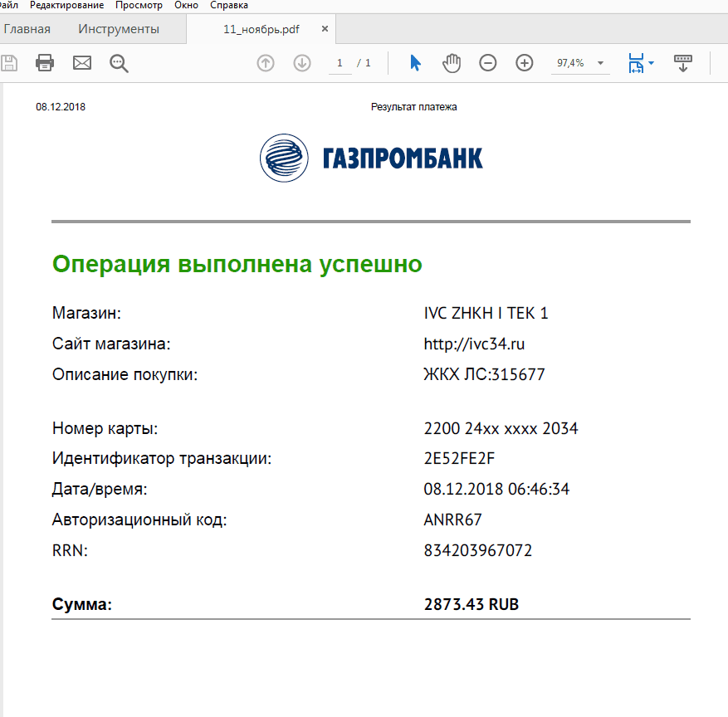Click RRN value 834203967072
Image resolution: width=728 pixels, height=717 pixels.
(478, 550)
